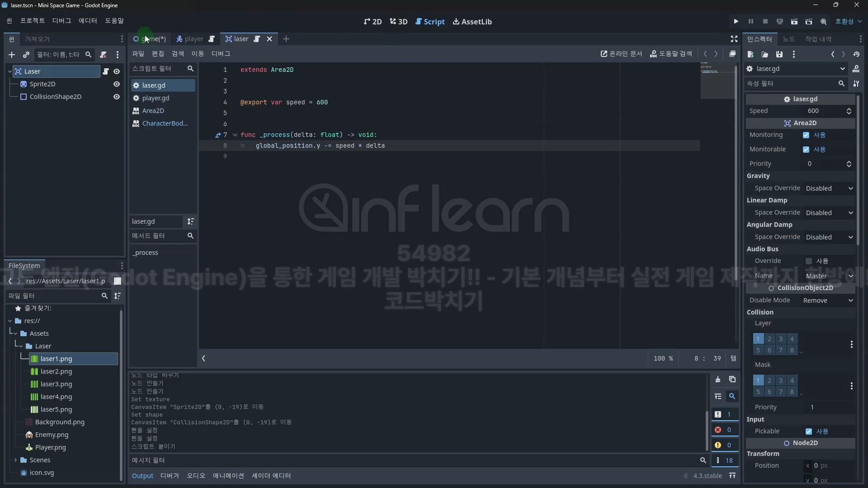
Task: Filter errors count toggle in output
Action: coord(725,430)
